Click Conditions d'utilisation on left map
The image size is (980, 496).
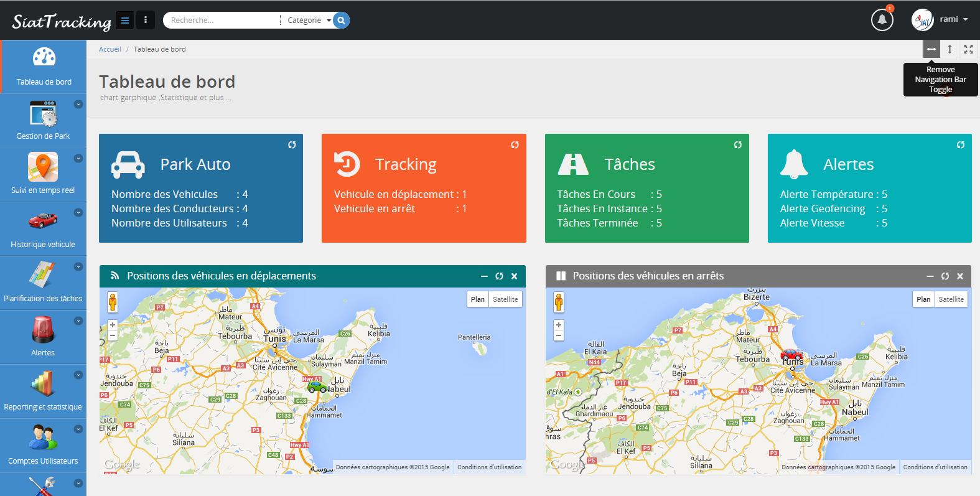pyautogui.click(x=490, y=467)
